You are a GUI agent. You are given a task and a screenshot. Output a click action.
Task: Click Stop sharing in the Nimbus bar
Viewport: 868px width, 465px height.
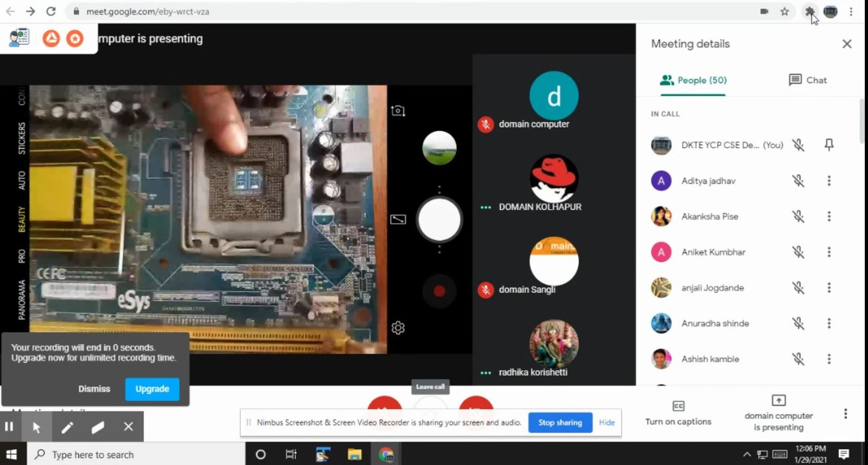coord(560,423)
